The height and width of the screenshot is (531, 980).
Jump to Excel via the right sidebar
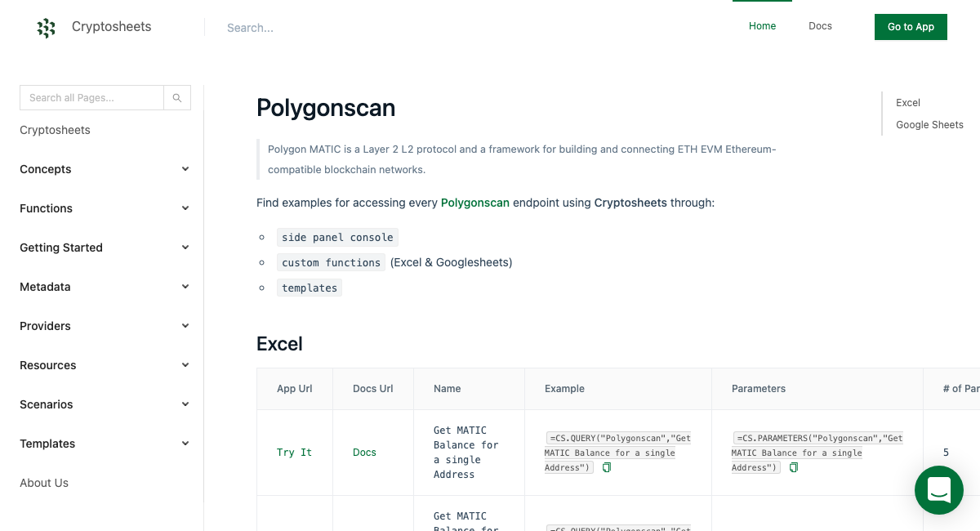pos(907,103)
